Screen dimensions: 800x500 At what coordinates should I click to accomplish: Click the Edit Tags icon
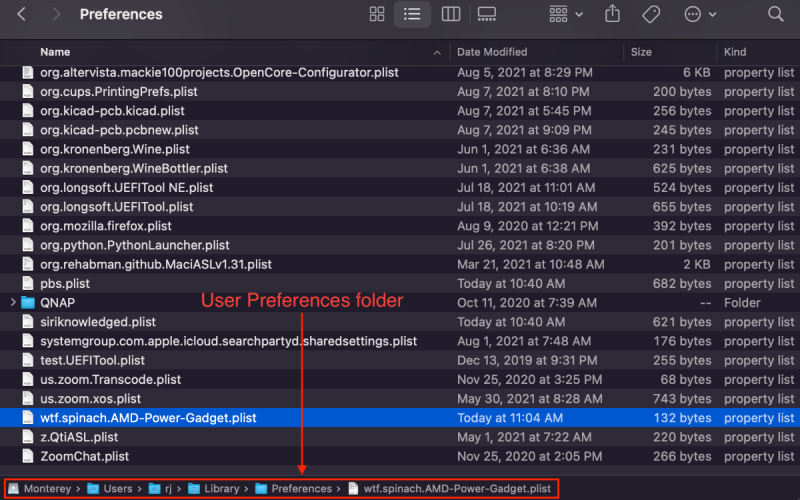tap(651, 14)
